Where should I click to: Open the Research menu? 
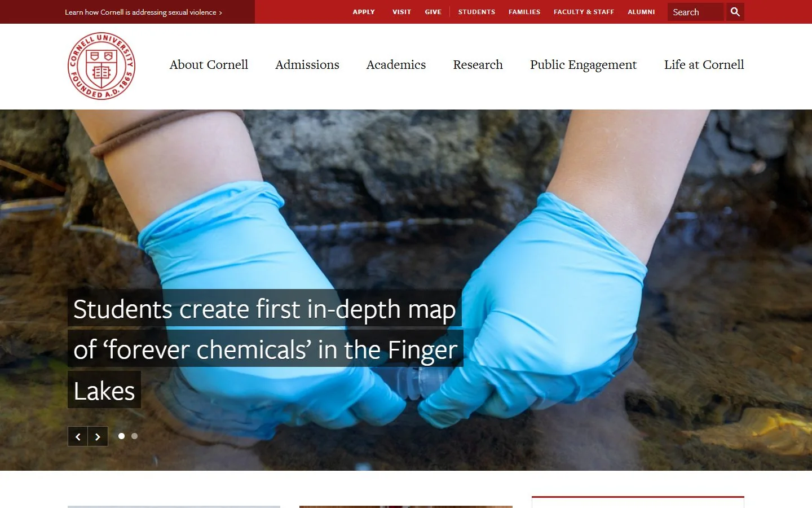pos(478,64)
